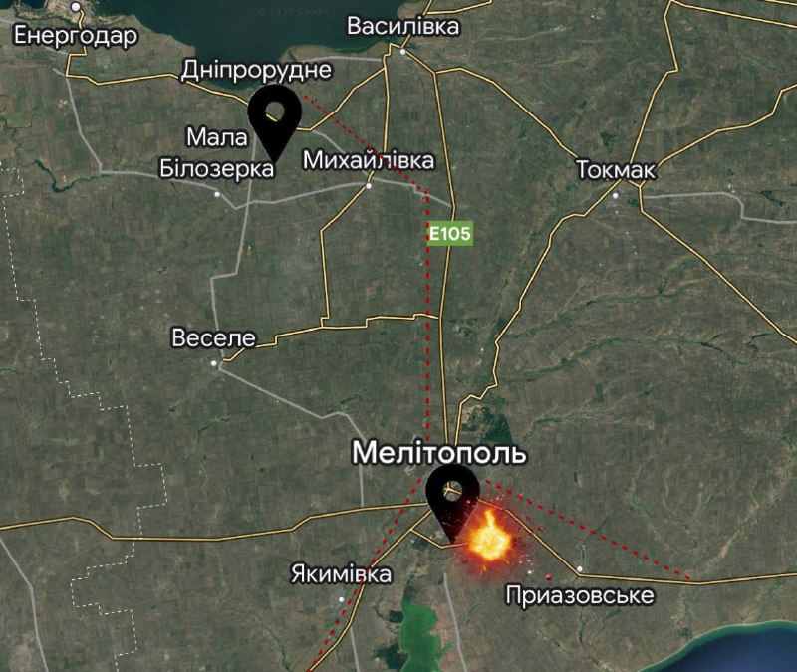The width and height of the screenshot is (797, 672).
Task: Select the Василівка town dot
Action: pyautogui.click(x=403, y=52)
